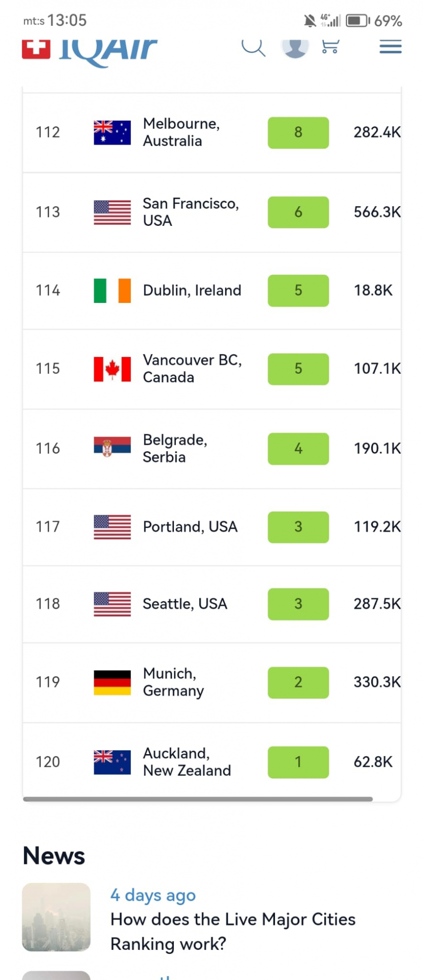Click the Australian flag next to Melbourne
Viewport: 423px width, 980px height.
point(112,132)
